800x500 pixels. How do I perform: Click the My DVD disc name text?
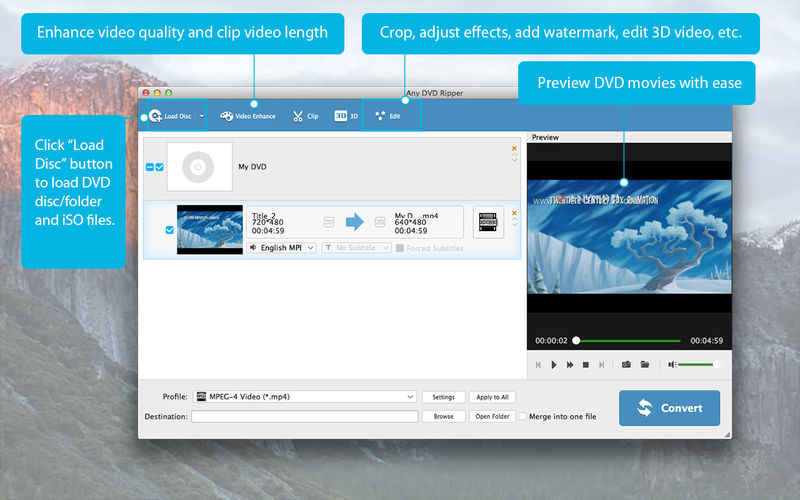coord(252,167)
